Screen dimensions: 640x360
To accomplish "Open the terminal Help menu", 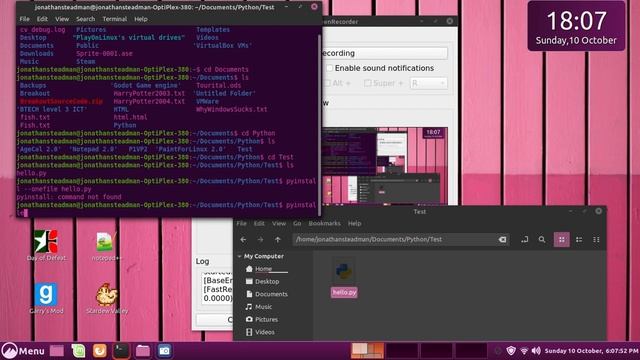I will coord(141,19).
